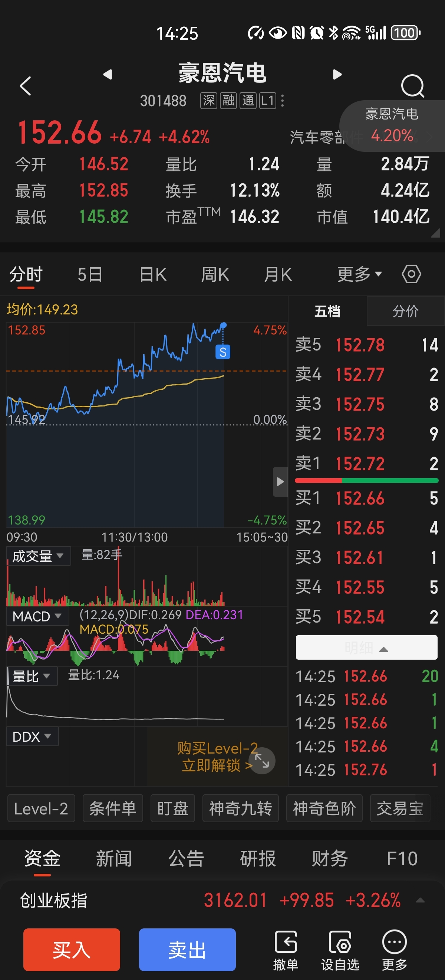The image size is (445, 980).
Task: Tap the 条件单 shortcut button
Action: coord(112,808)
